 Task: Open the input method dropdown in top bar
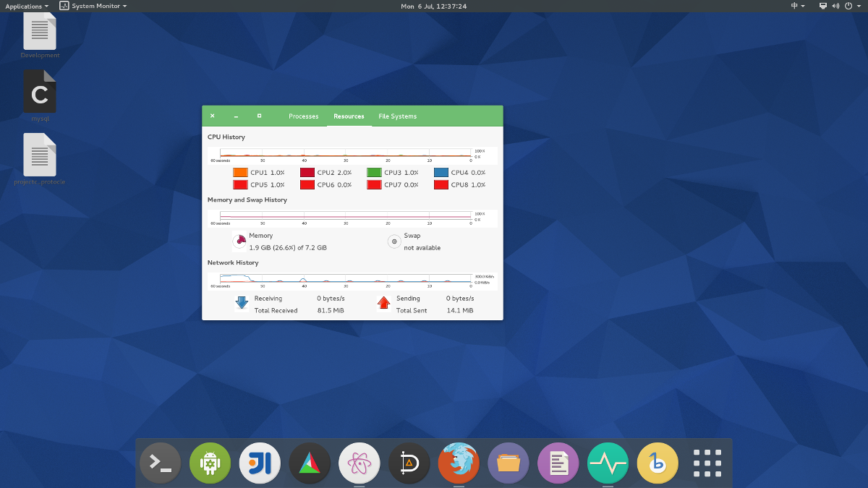(x=798, y=6)
